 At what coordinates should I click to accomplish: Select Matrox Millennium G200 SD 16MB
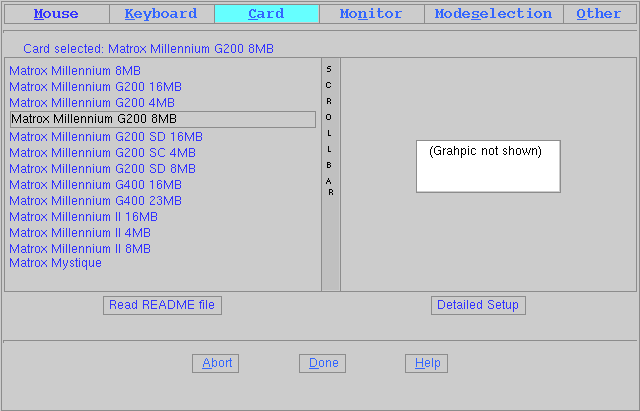click(106, 137)
